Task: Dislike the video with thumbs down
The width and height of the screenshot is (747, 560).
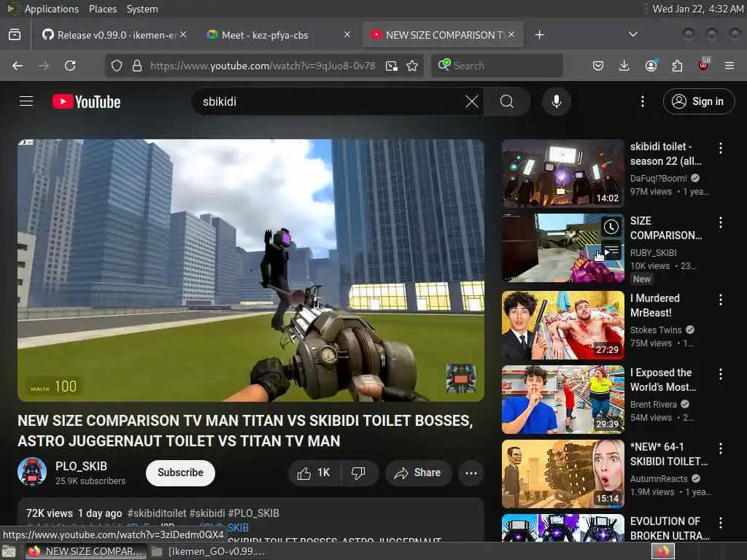Action: tap(359, 472)
